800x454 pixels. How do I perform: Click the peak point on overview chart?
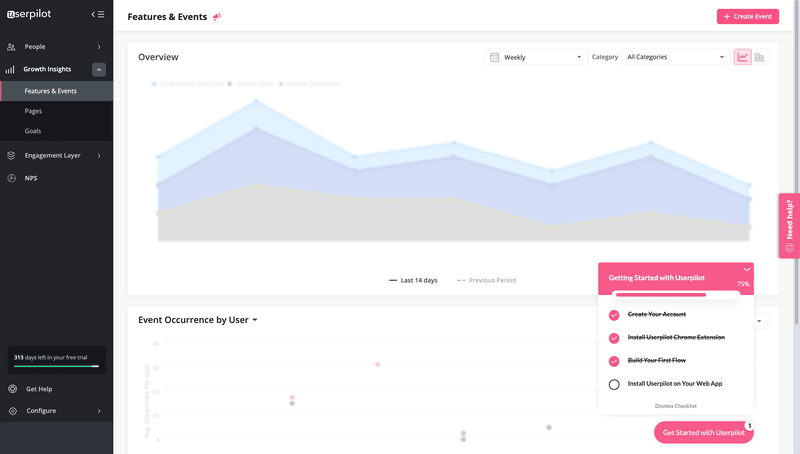[x=257, y=102]
